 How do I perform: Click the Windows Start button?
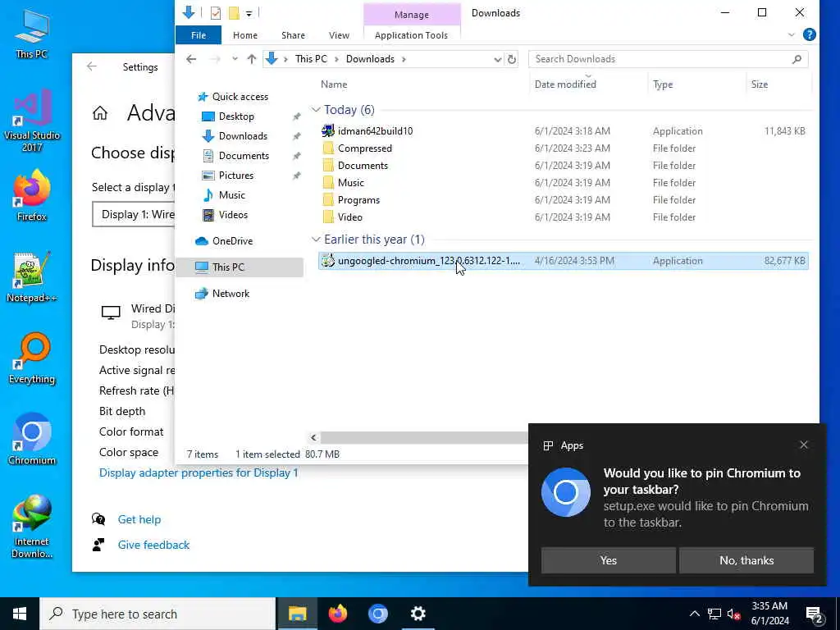(20, 614)
